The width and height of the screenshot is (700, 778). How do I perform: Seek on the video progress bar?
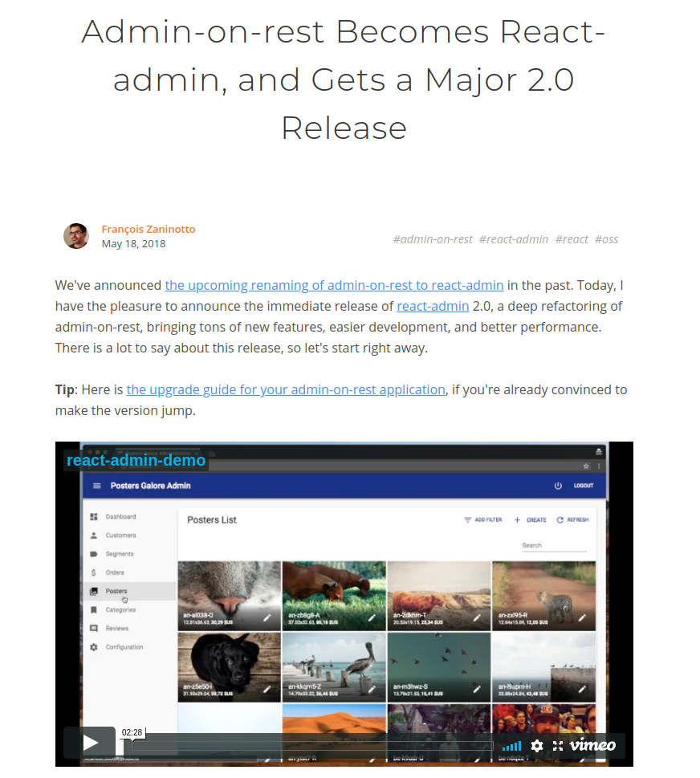pos(312,745)
